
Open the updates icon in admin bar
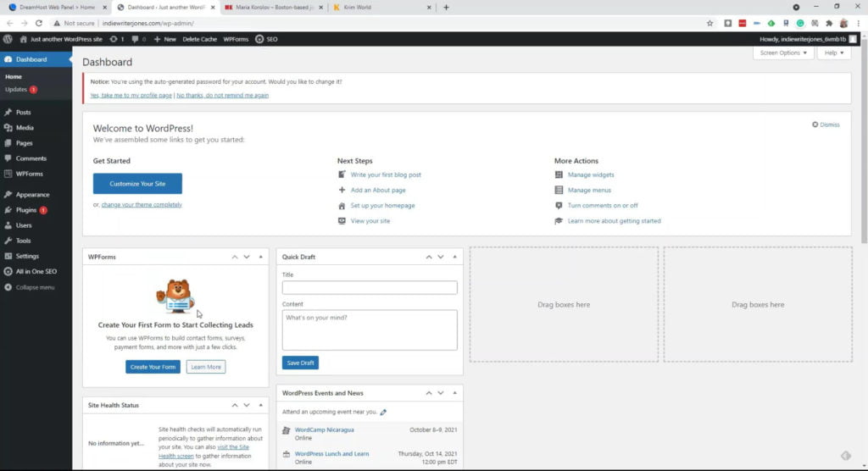click(x=116, y=39)
